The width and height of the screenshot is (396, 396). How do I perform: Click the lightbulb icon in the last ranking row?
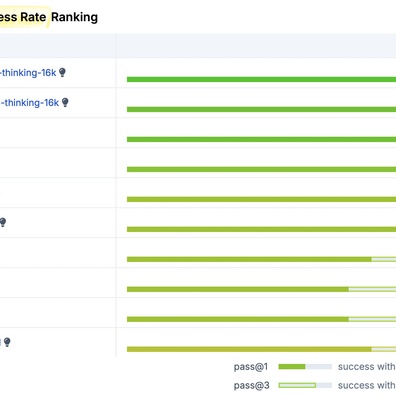click(x=7, y=342)
